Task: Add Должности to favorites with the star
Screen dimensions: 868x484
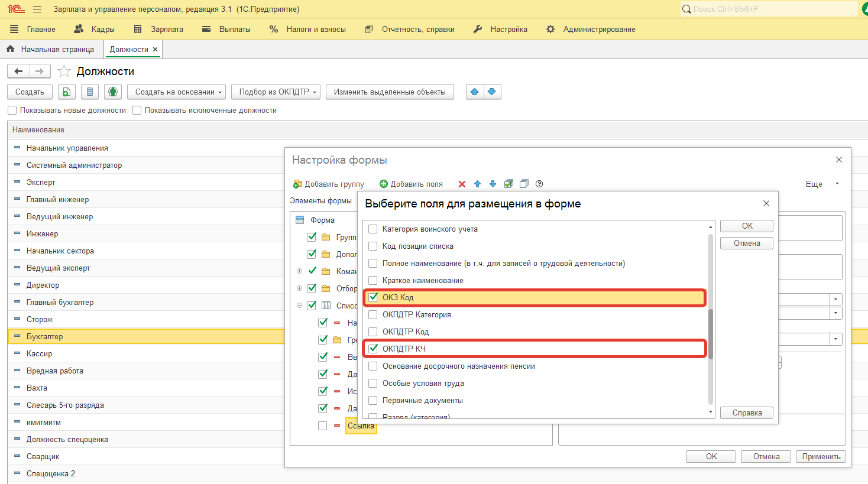Action: click(x=64, y=72)
